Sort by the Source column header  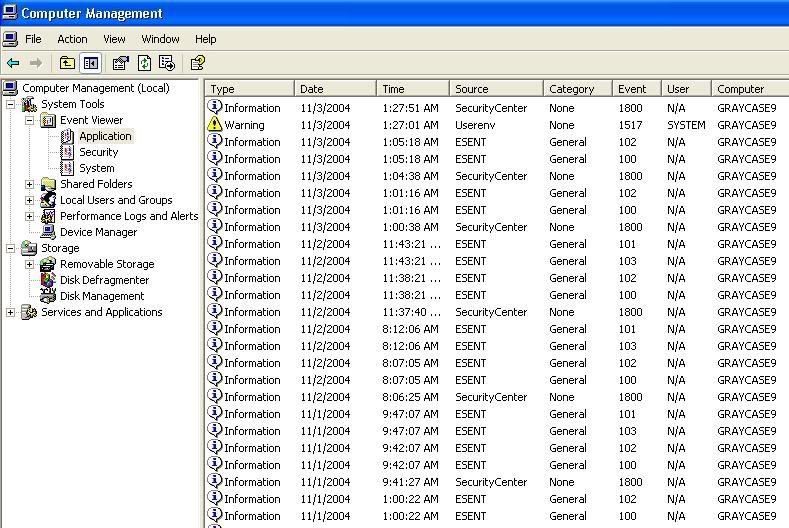(497, 89)
